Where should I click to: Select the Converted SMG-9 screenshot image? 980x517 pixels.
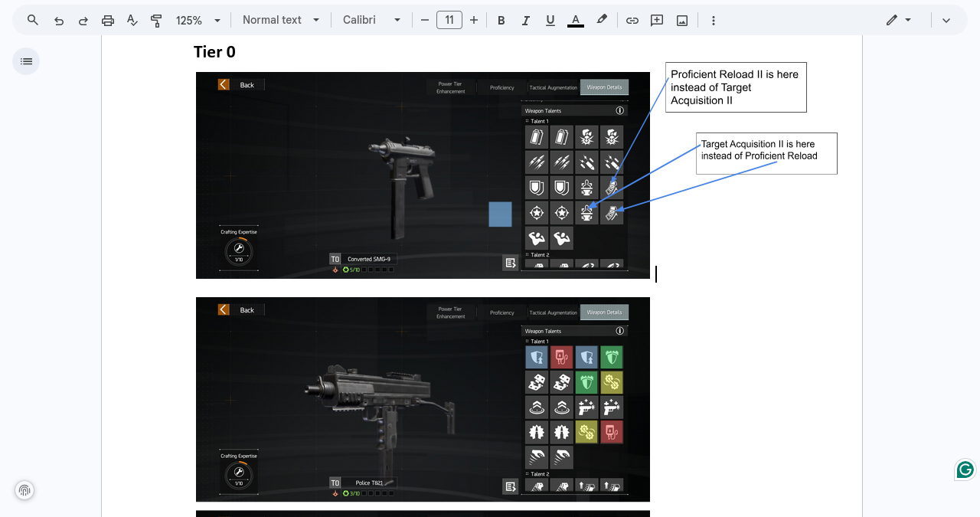tap(423, 175)
